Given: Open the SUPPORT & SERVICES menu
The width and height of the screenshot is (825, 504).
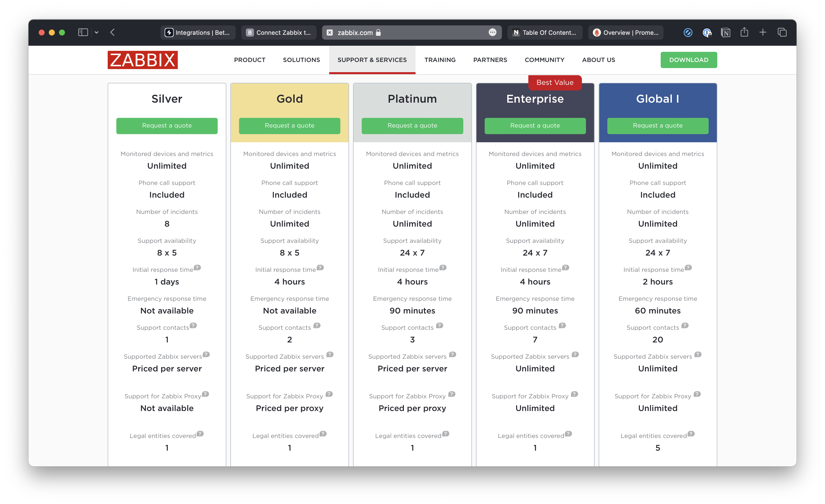Looking at the screenshot, I should (x=372, y=60).
